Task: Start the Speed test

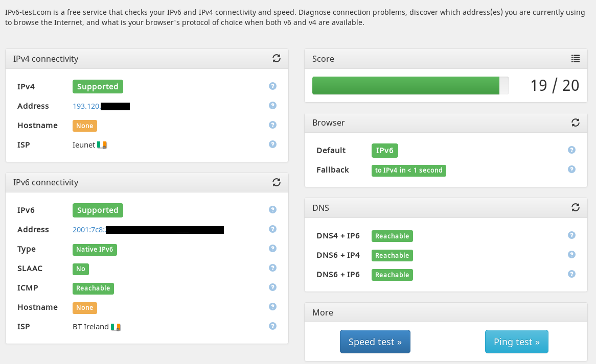Action: (x=375, y=341)
